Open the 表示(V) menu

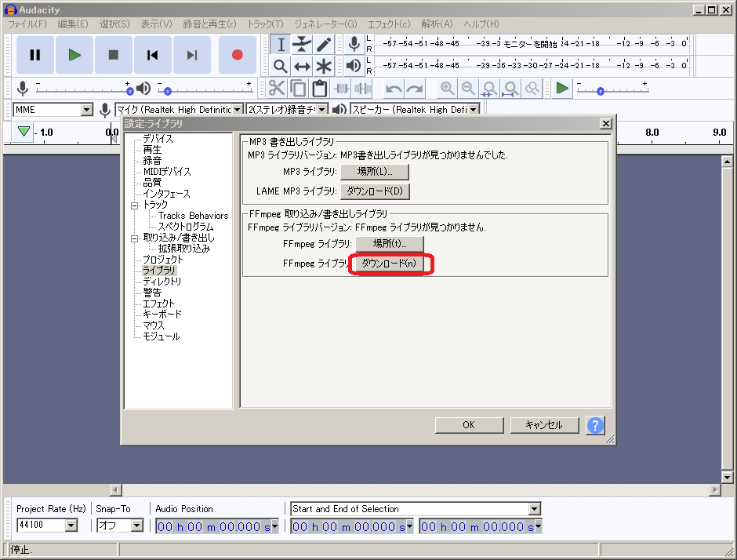pos(157,24)
